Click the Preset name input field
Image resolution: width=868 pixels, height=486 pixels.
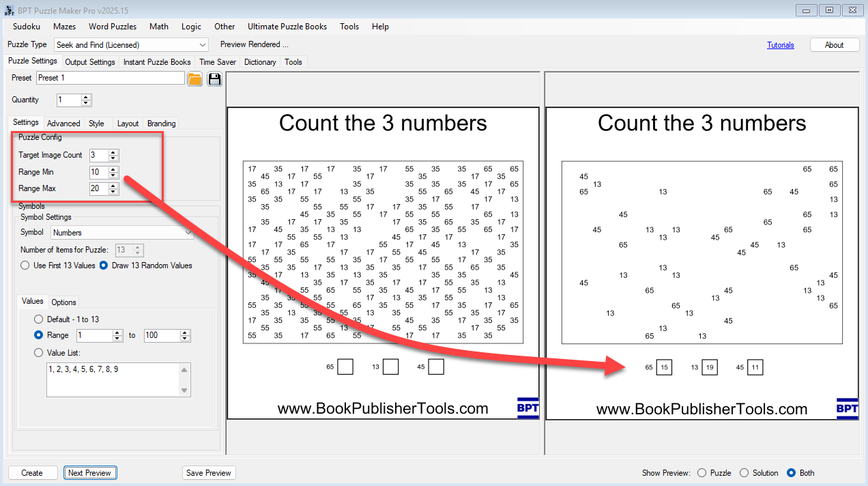click(x=109, y=78)
